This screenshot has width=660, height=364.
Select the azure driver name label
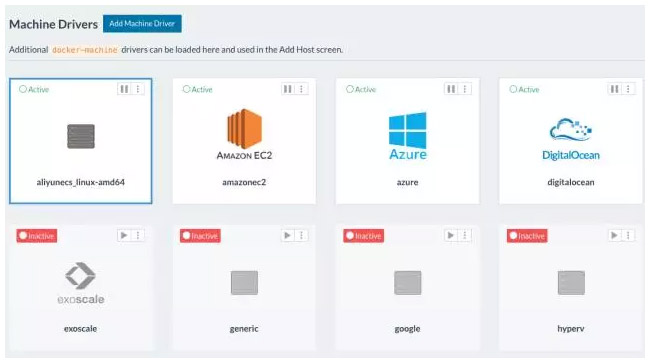pos(407,182)
